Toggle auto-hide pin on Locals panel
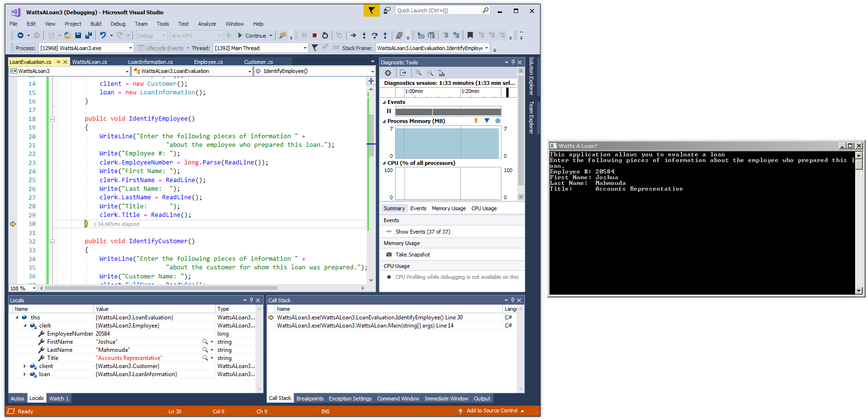The height and width of the screenshot is (420, 868). point(251,300)
